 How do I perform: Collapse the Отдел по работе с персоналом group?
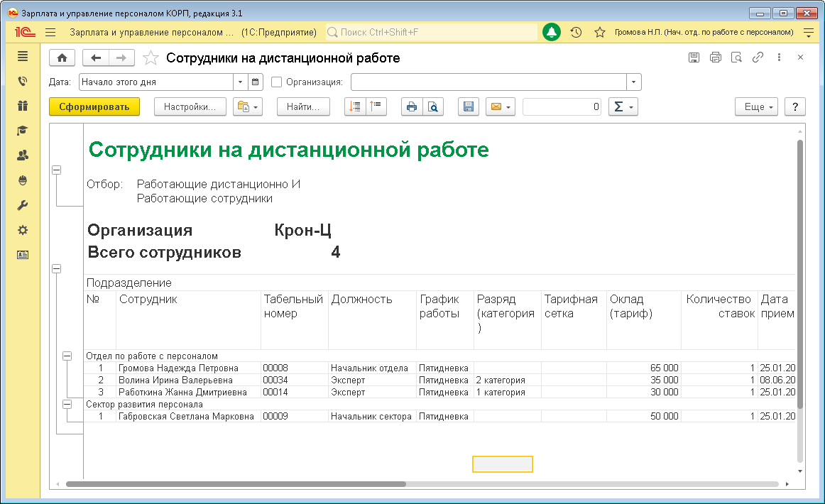click(67, 356)
